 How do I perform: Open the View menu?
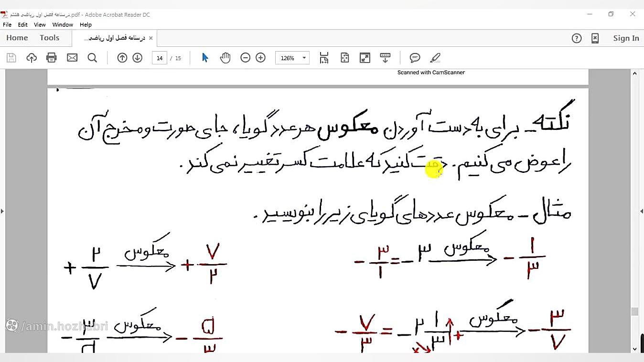tap(40, 24)
